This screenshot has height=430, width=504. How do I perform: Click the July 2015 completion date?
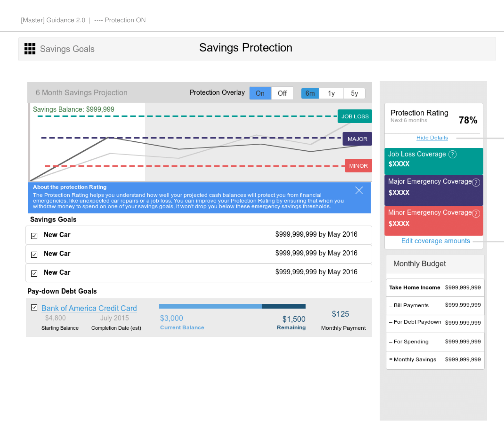114,318
